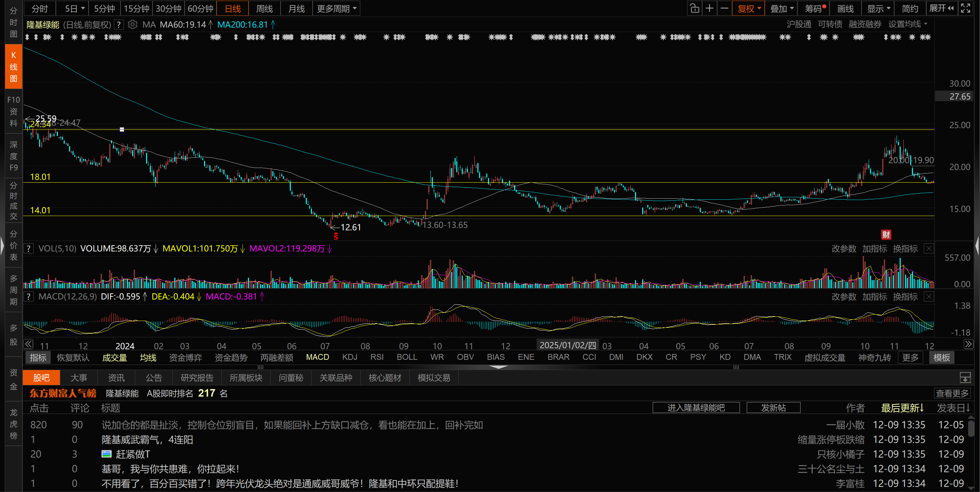Click the 进入隆基绿能吧 button
Image resolution: width=980 pixels, height=492 pixels.
(x=696, y=408)
